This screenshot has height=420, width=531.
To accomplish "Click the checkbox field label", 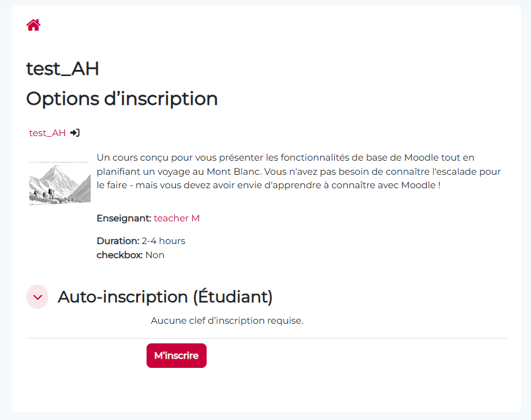I will [120, 255].
